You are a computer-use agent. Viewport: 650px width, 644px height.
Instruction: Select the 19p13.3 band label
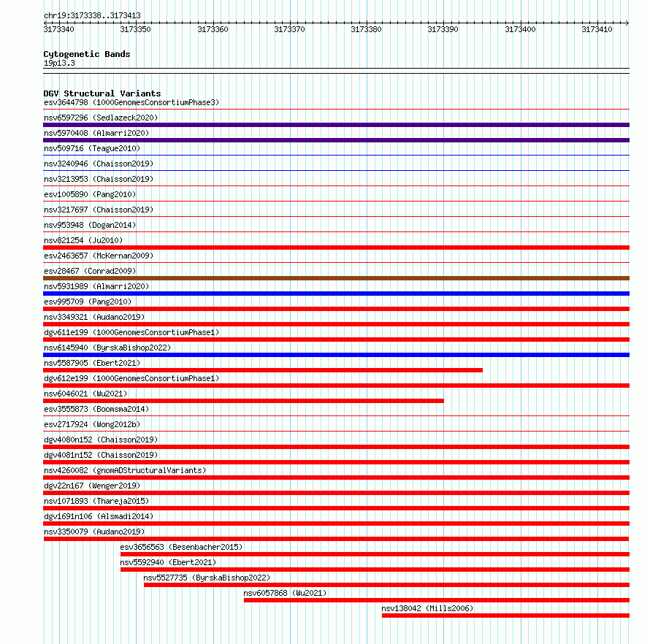click(59, 63)
